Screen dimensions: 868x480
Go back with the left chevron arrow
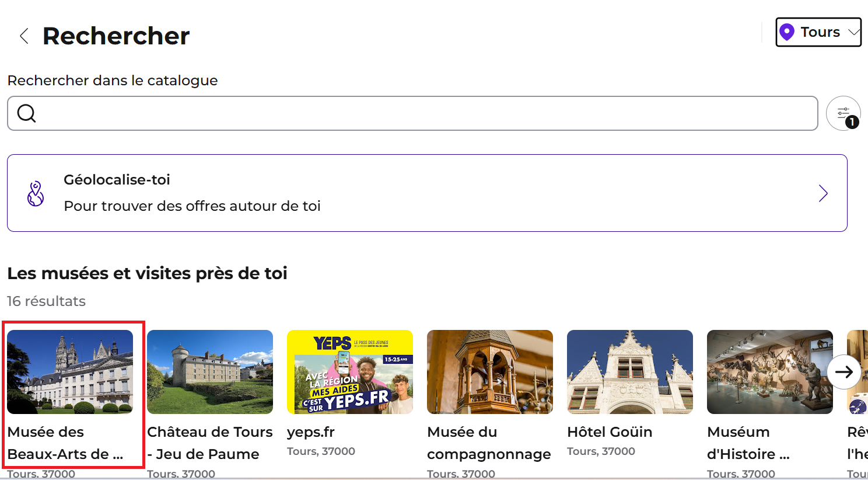[x=24, y=36]
